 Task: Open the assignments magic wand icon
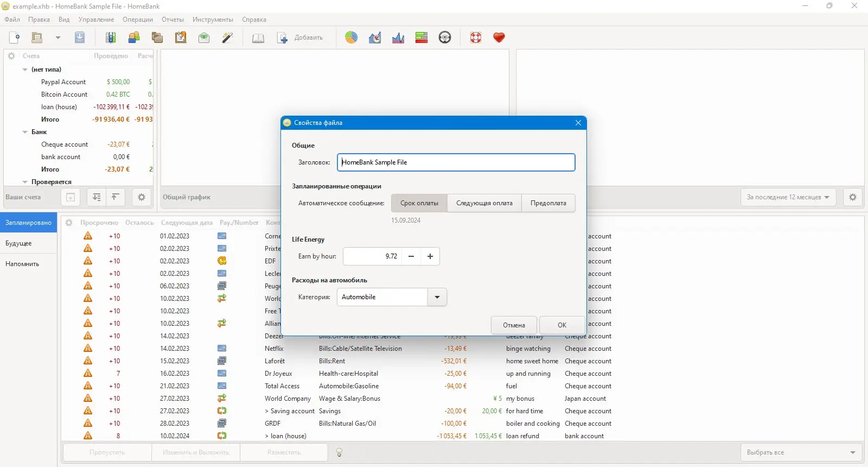click(227, 37)
